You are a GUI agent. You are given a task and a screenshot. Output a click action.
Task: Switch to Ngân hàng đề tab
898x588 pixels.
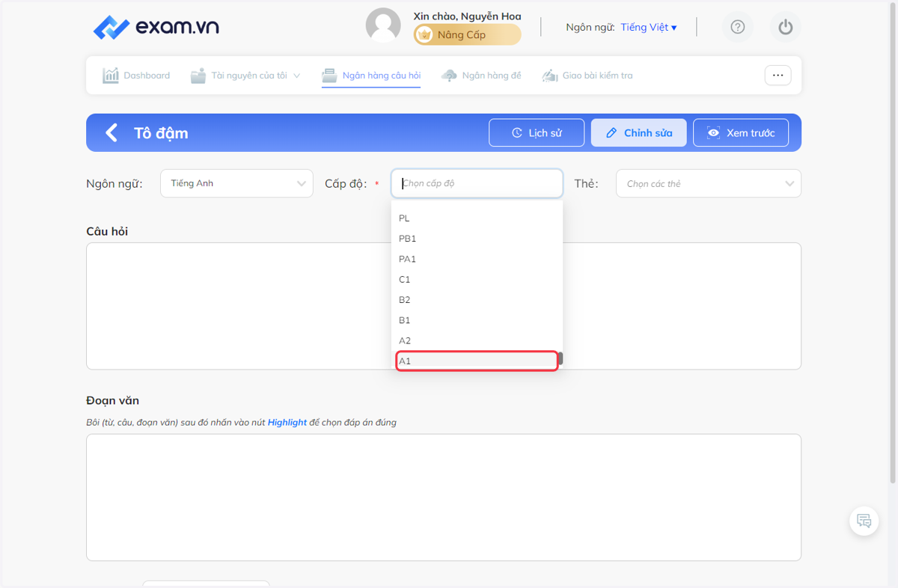tap(481, 76)
